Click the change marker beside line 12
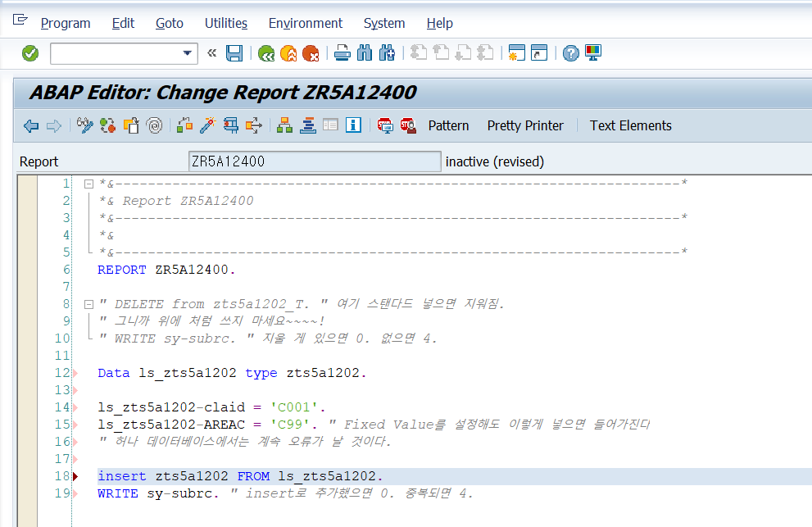The image size is (812, 527). point(75,373)
